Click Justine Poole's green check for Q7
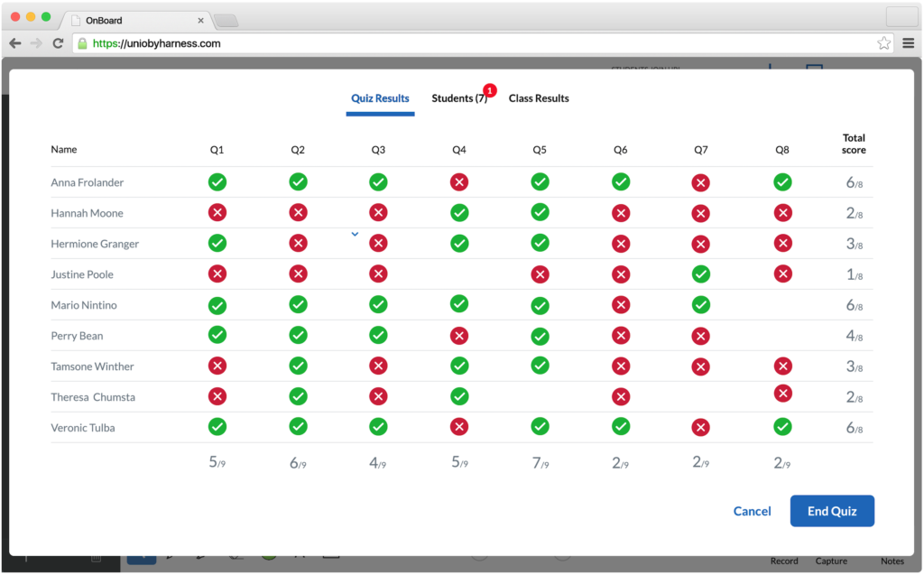This screenshot has width=924, height=575. 700,274
